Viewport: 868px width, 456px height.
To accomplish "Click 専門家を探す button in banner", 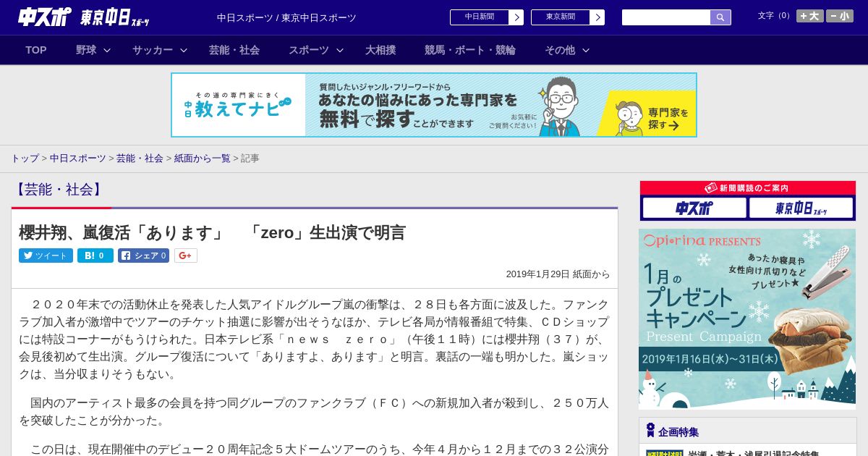I will tap(647, 114).
